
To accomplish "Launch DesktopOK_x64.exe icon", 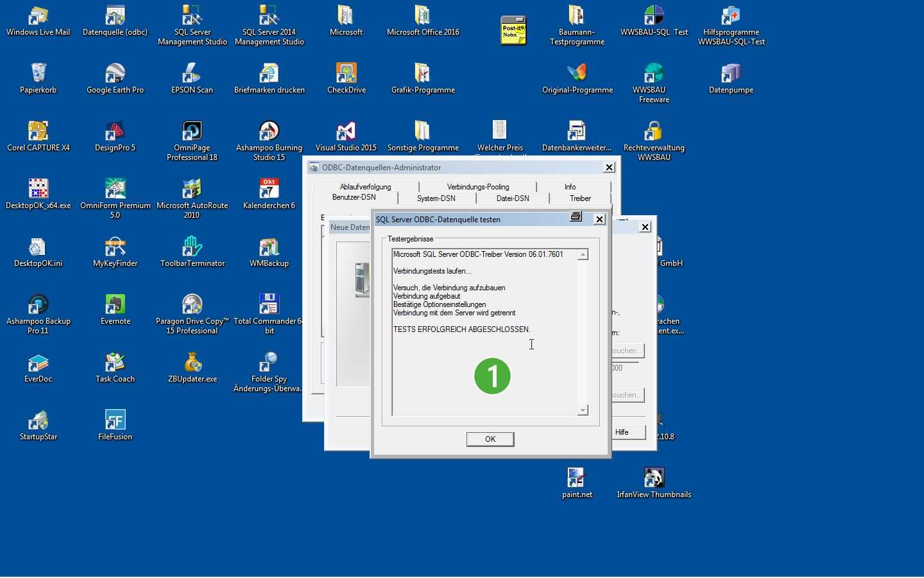I will point(38,195).
